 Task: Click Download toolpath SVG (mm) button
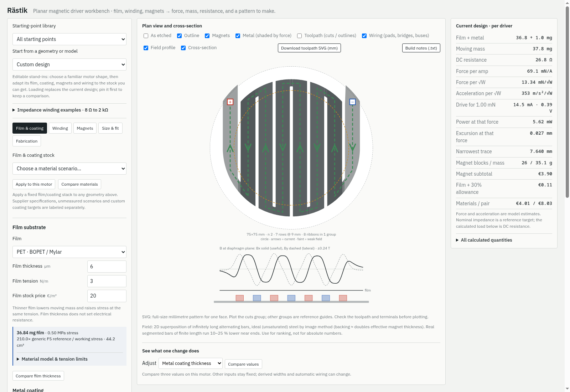click(x=309, y=48)
